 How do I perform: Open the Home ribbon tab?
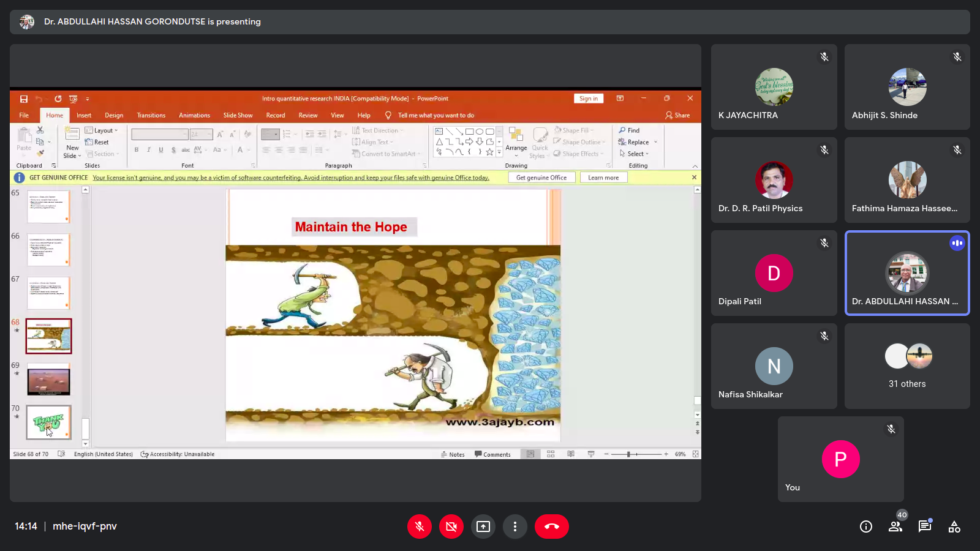pos(55,115)
